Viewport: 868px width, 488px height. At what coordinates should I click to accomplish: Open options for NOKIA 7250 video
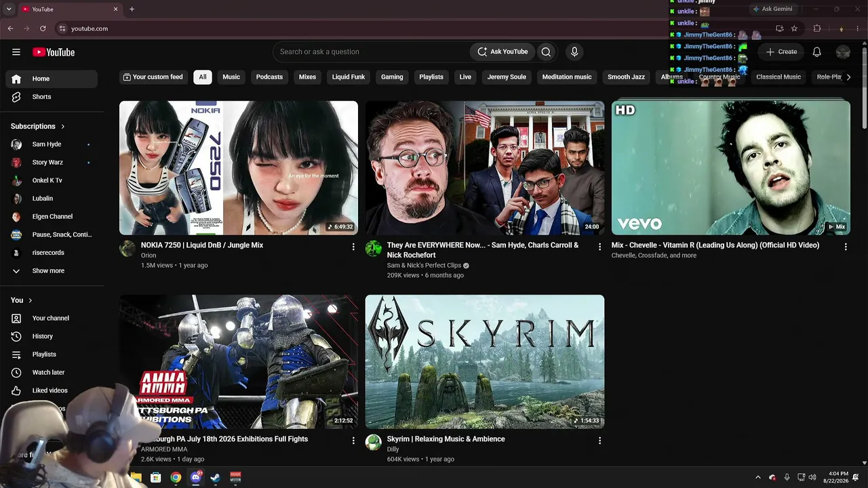pos(353,247)
